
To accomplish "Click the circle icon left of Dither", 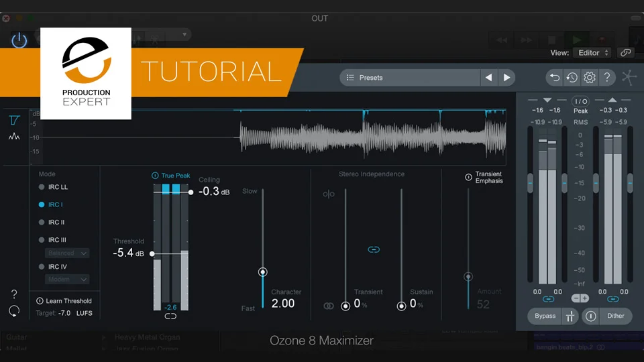I will point(590,316).
